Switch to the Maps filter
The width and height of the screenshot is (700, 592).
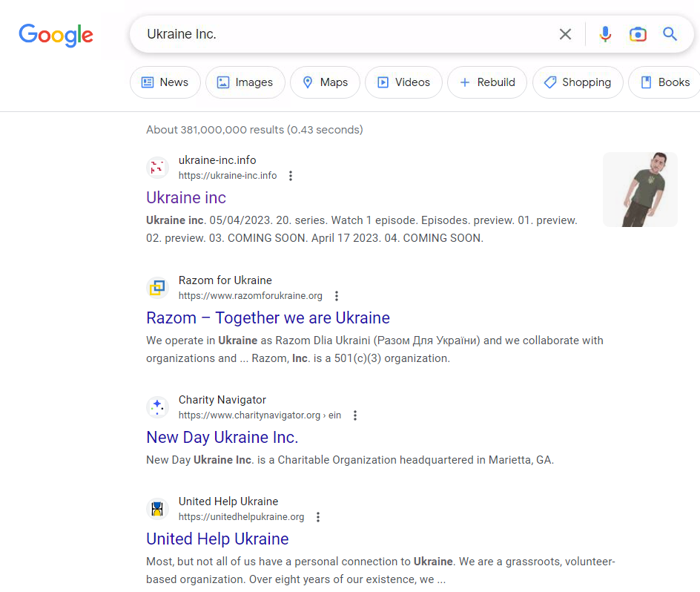pyautogui.click(x=325, y=82)
